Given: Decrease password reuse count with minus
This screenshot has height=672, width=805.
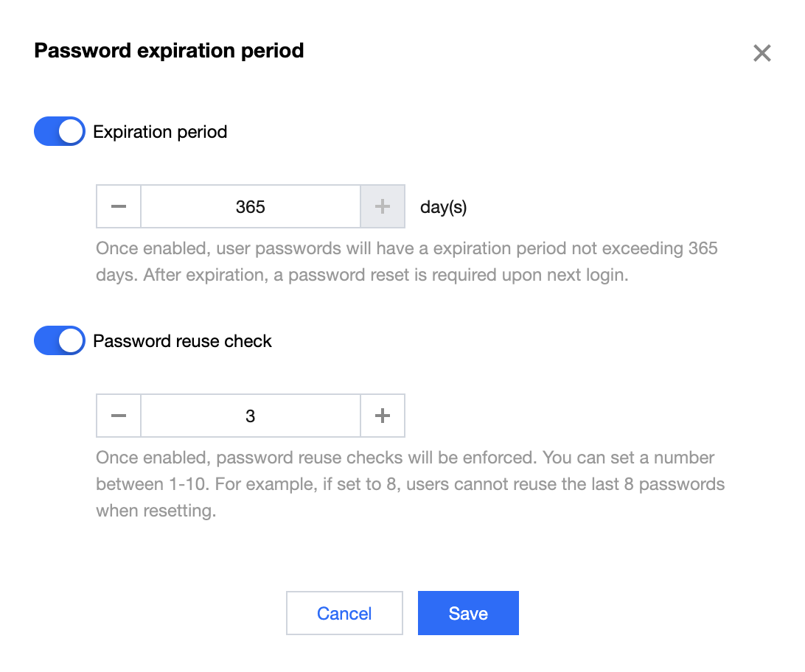Looking at the screenshot, I should [119, 416].
